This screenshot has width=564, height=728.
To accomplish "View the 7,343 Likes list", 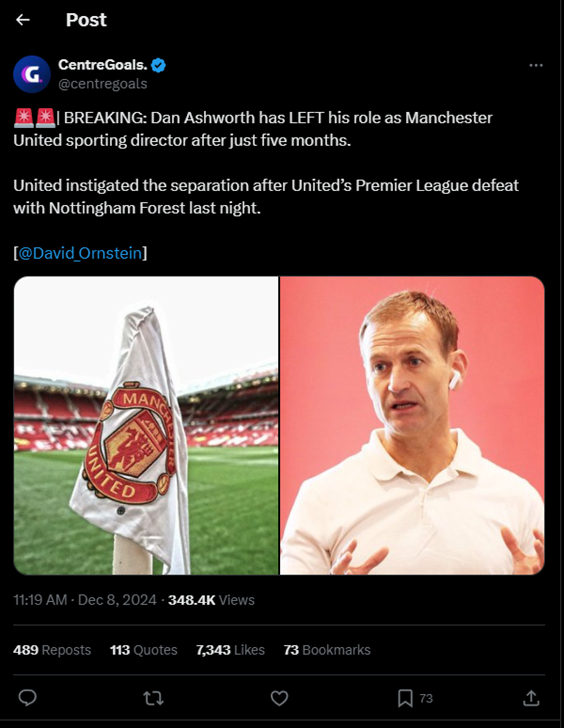I will tap(230, 650).
